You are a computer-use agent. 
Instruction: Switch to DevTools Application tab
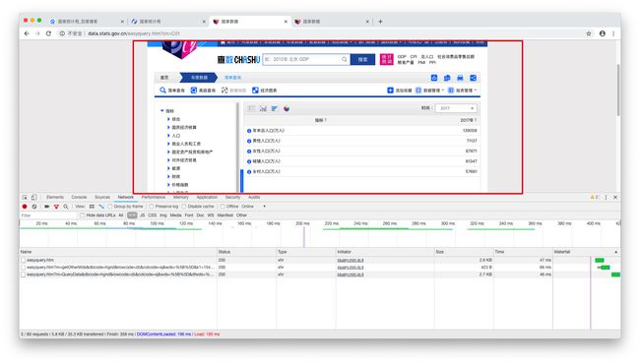click(x=207, y=198)
